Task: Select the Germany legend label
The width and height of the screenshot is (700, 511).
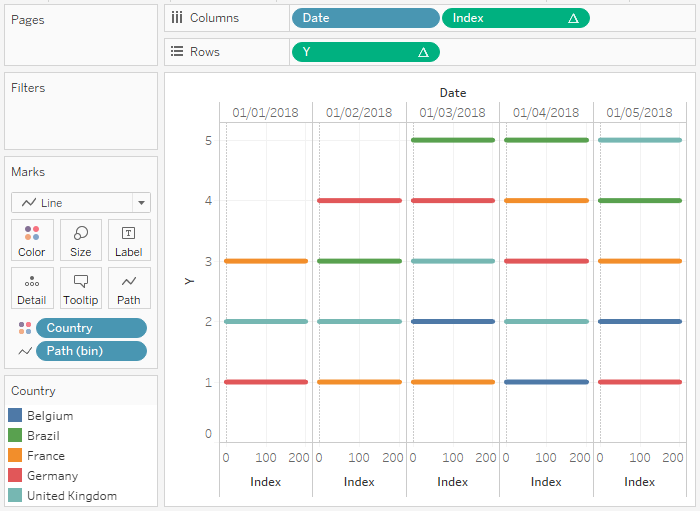Action: 53,476
